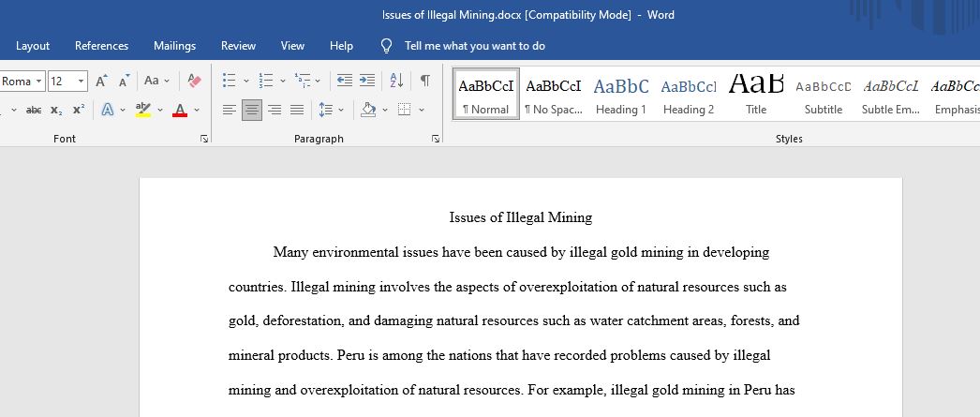Toggle subscript formatting
Screen dimensions: 980x417
click(x=56, y=110)
